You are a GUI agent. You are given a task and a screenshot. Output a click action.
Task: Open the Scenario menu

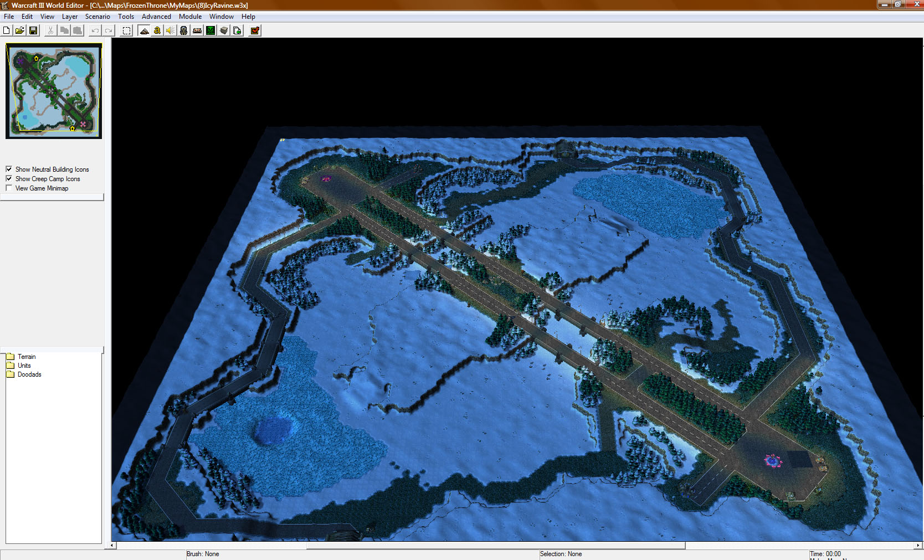coord(97,17)
